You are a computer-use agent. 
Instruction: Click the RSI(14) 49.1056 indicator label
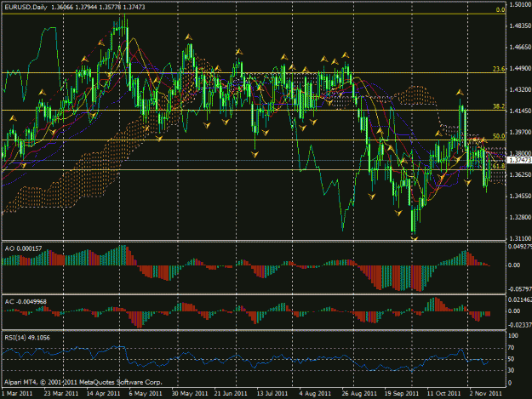[x=27, y=337]
